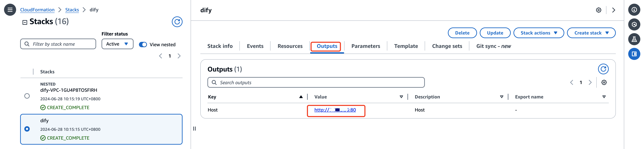Click the Update stack button

point(495,33)
